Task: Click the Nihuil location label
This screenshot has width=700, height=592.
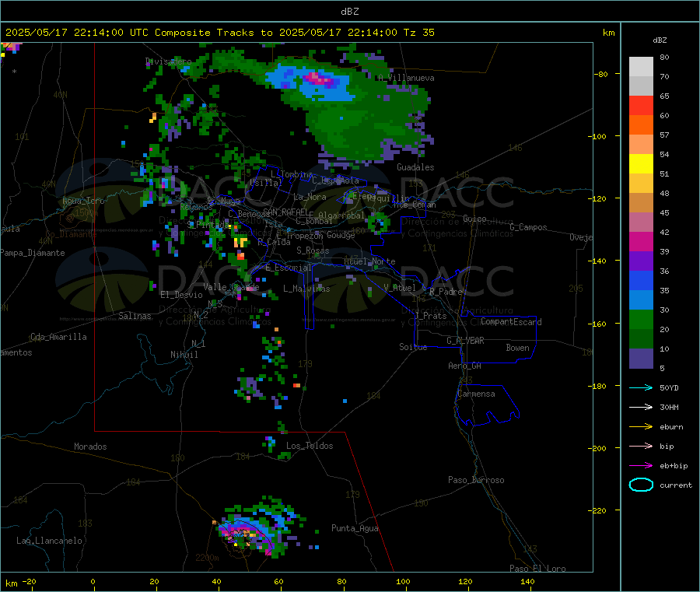Action: (184, 355)
